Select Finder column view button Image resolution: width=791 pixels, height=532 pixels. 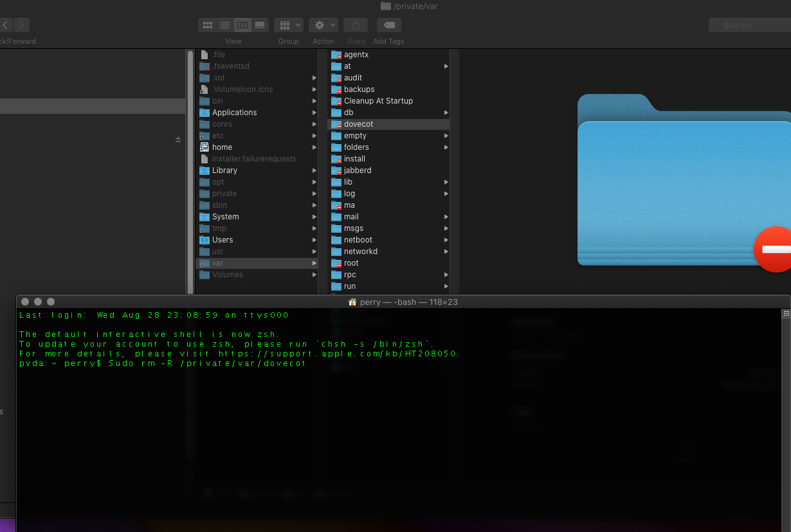(242, 25)
